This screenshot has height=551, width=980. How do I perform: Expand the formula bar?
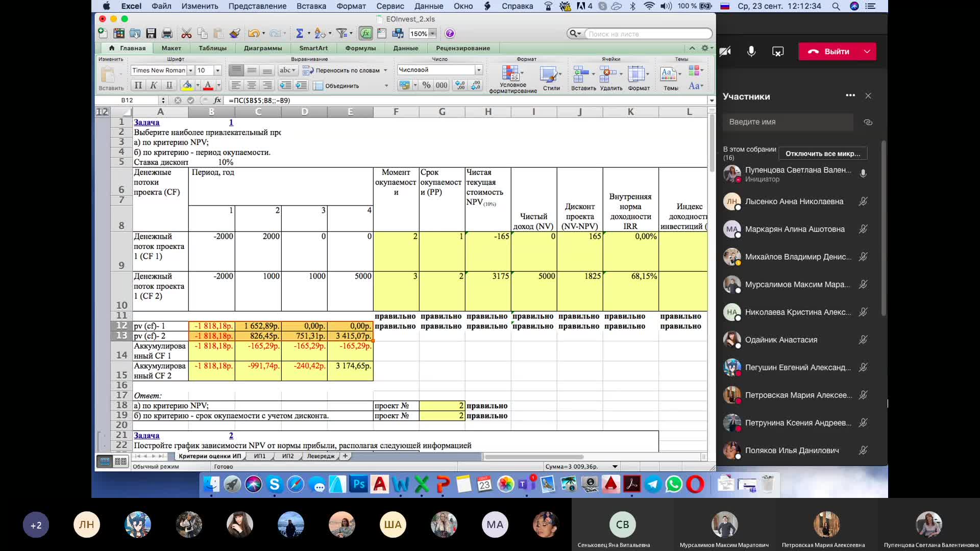point(712,101)
